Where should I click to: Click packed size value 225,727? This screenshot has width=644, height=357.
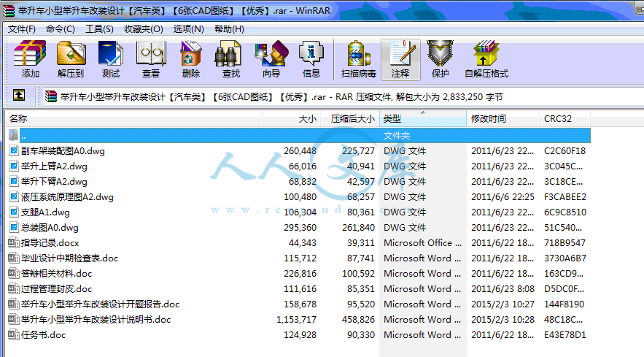pos(358,151)
